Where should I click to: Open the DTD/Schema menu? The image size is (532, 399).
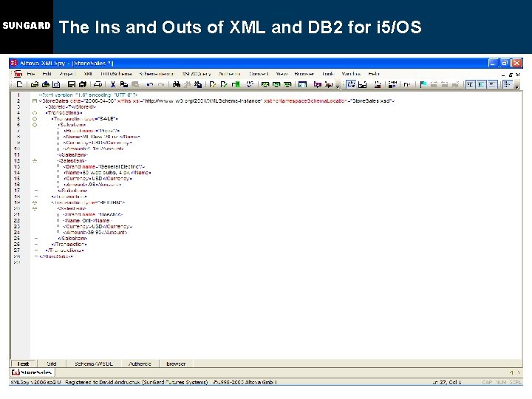click(116, 74)
